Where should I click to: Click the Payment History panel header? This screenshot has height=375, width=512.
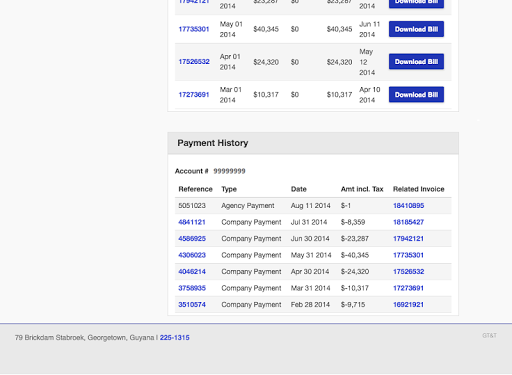pos(313,143)
